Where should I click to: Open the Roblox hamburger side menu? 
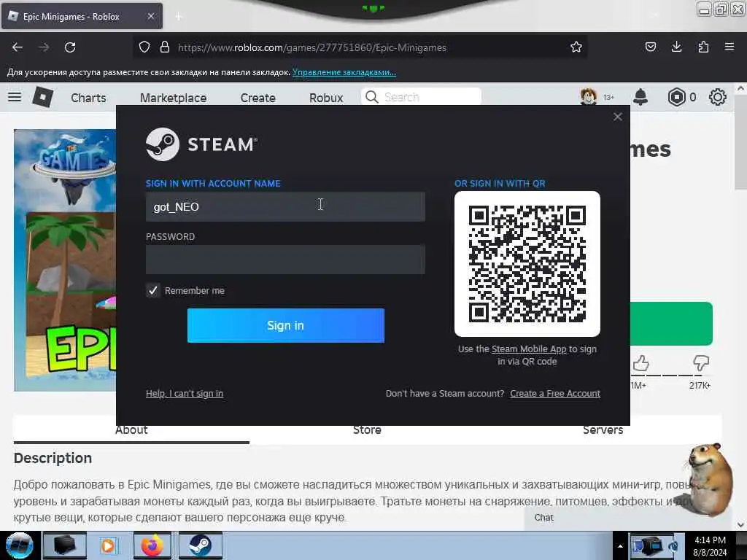15,97
